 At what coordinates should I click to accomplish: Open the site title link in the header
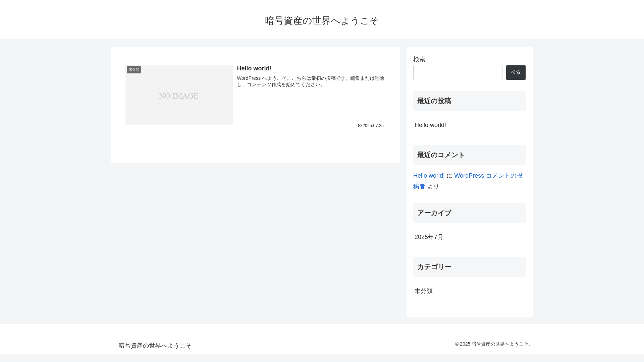click(x=322, y=21)
